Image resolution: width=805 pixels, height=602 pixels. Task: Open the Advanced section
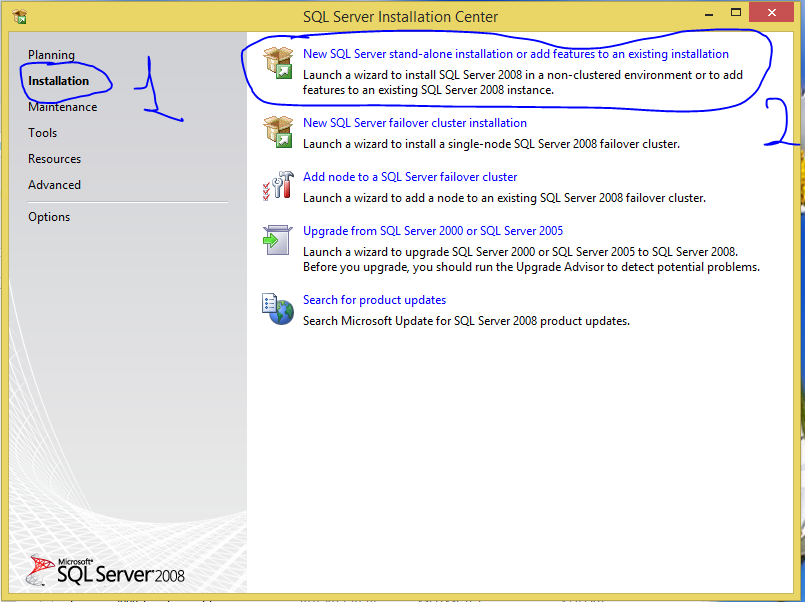[x=54, y=185]
